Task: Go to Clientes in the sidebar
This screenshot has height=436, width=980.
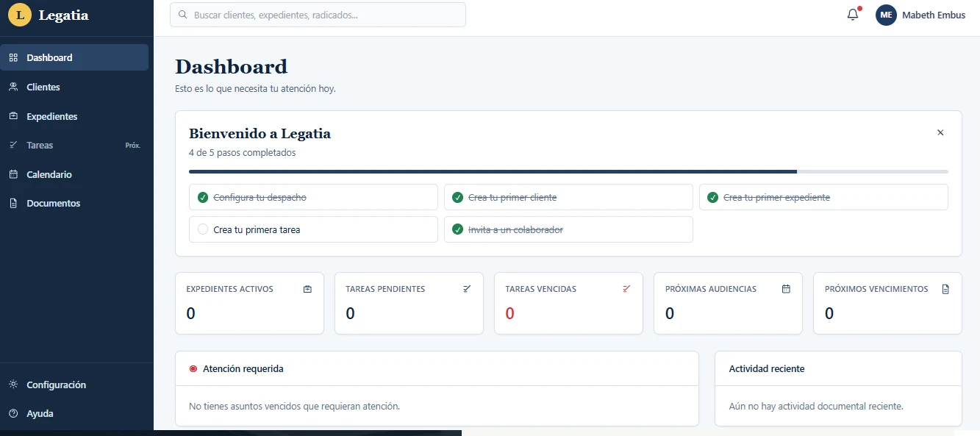Action: tap(74, 87)
